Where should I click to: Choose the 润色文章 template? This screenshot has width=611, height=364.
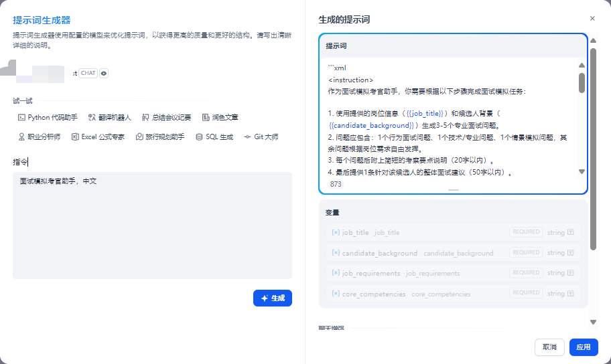coord(220,117)
